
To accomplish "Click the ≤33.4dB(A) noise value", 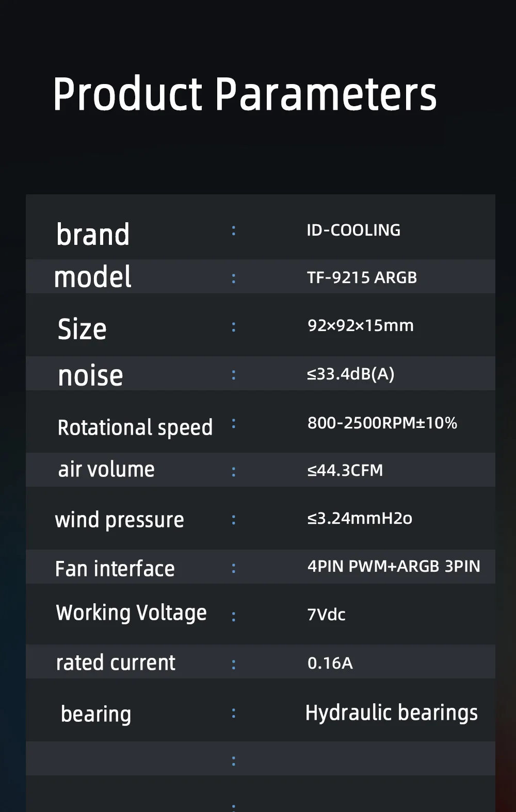I will (x=351, y=374).
